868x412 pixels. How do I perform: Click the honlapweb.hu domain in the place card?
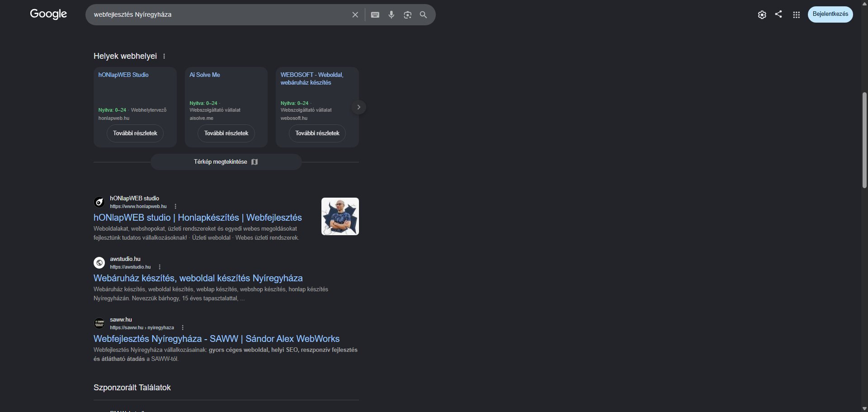tap(114, 118)
